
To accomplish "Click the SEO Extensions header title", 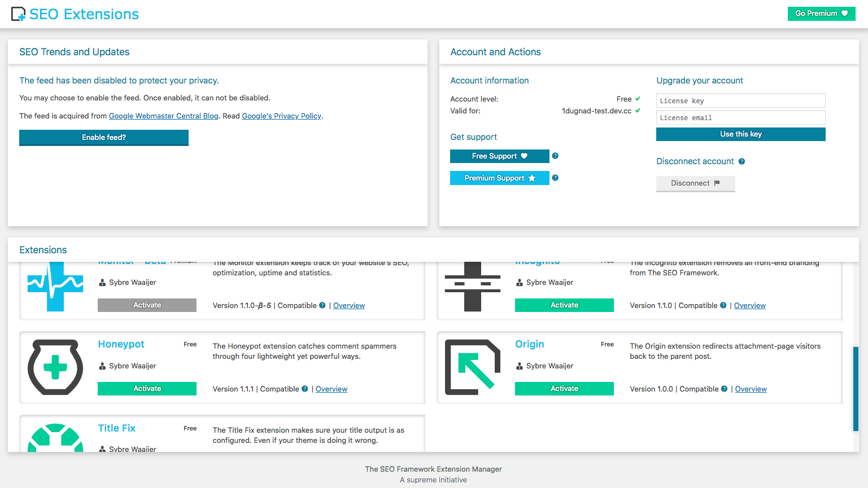I will [84, 14].
